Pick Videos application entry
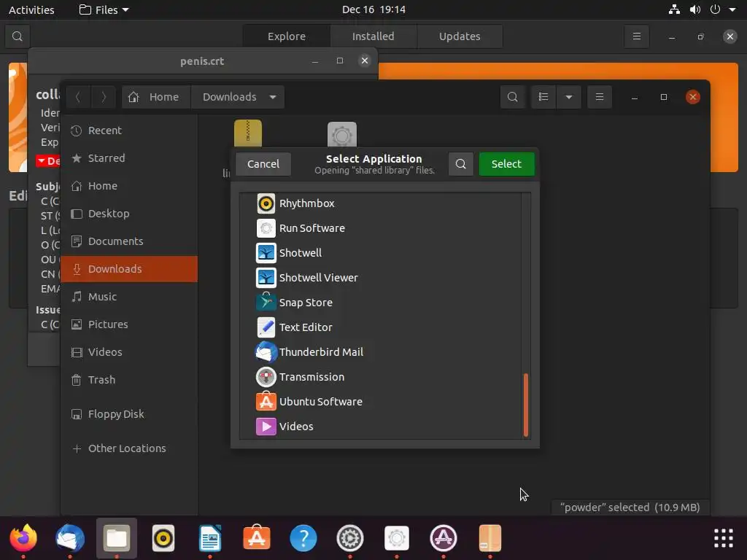The image size is (747, 560). (380, 426)
